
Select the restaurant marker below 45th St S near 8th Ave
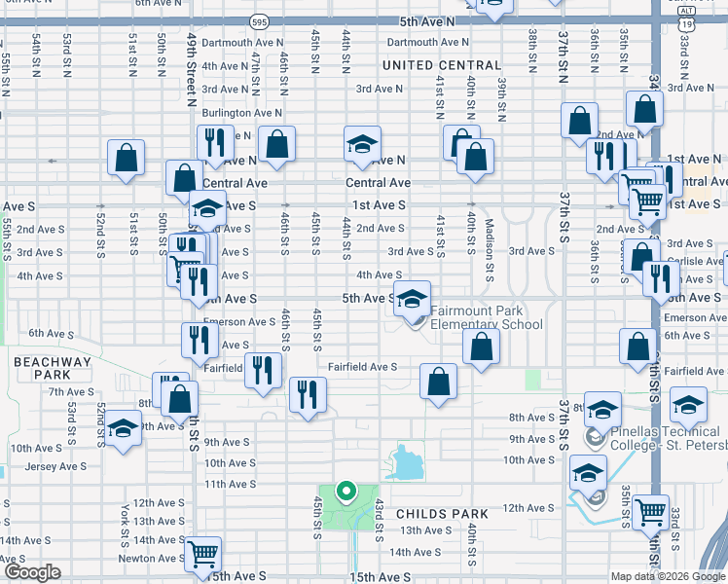coord(308,395)
